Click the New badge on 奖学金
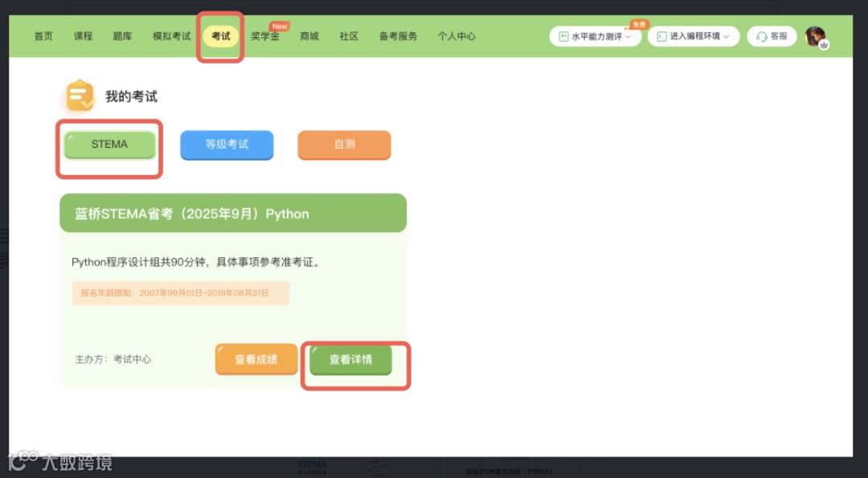The width and height of the screenshot is (868, 478). [x=279, y=26]
